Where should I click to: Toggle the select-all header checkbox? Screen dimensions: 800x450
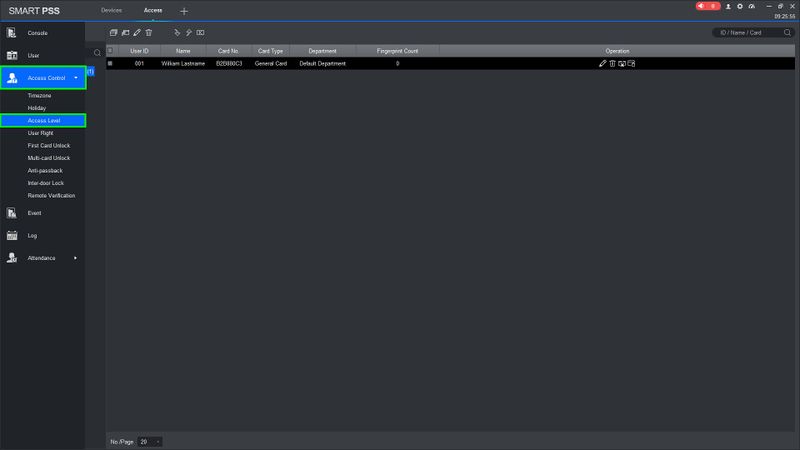pyautogui.click(x=110, y=51)
